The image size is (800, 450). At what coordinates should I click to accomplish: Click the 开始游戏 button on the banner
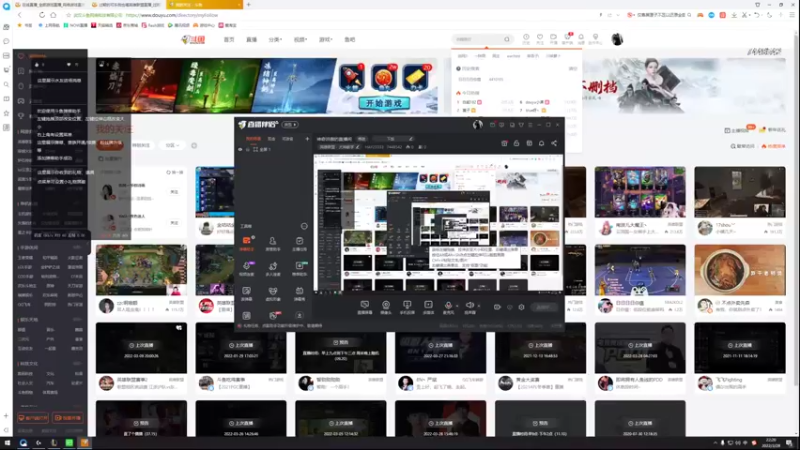384,103
